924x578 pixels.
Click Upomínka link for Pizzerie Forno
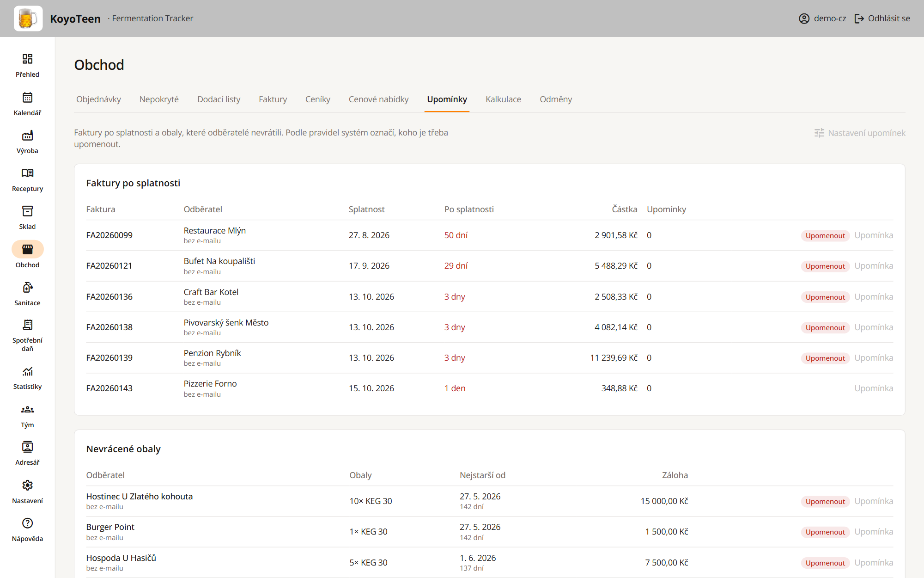point(874,388)
